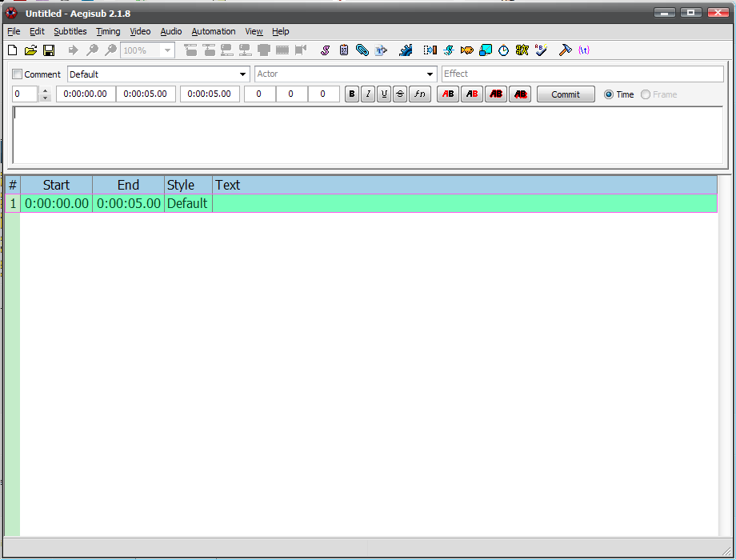Screen dimensions: 736x560
Task: Open the Help menu
Action: point(281,31)
